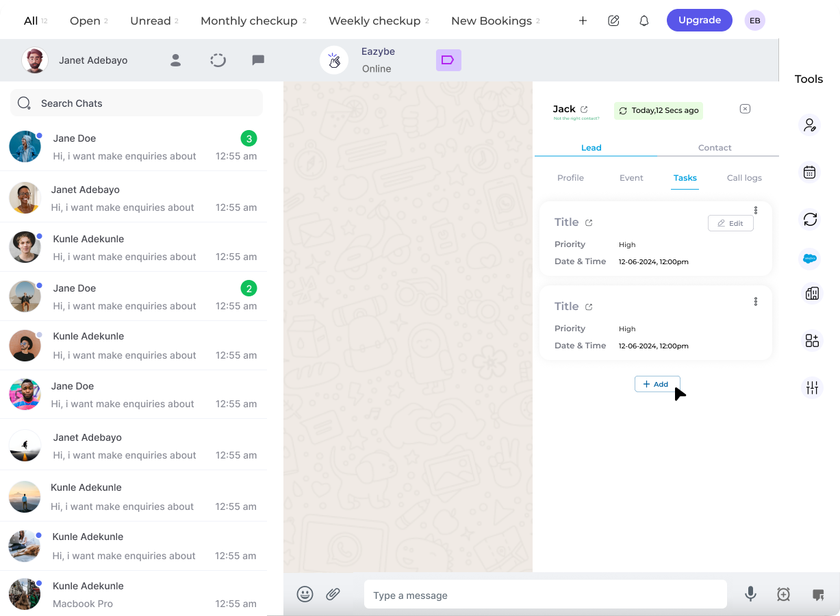
Task: Click the attachment paperclip icon
Action: [x=333, y=594]
